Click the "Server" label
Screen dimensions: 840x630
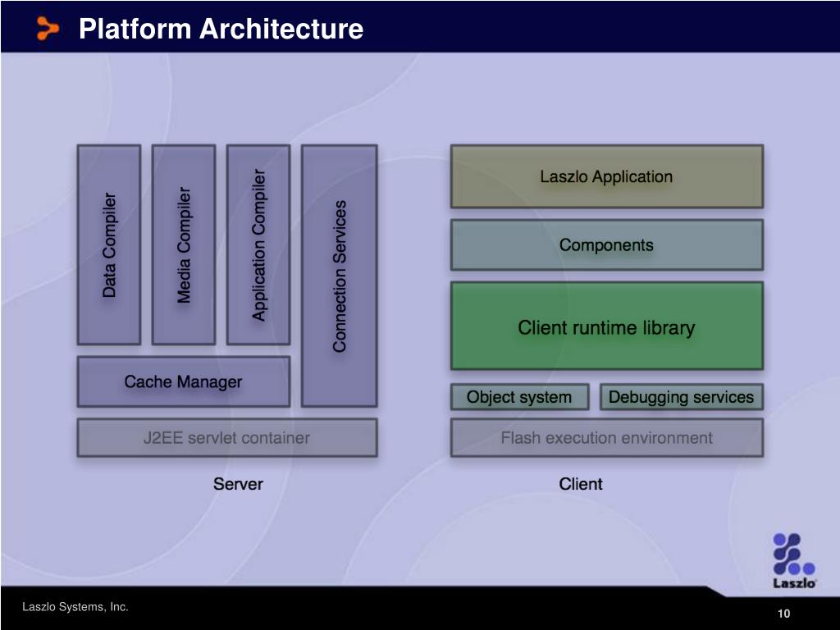click(238, 484)
